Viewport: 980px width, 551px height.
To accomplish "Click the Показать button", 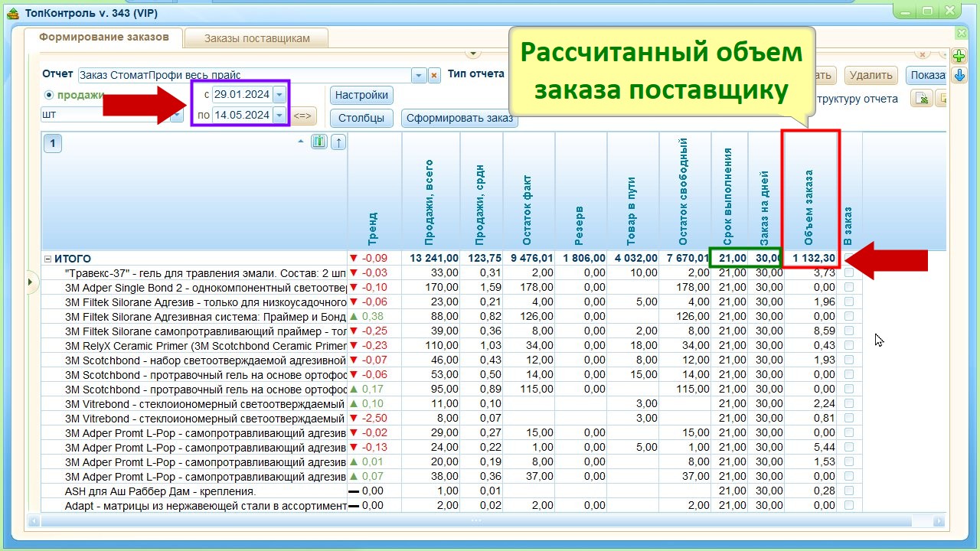I will (926, 75).
